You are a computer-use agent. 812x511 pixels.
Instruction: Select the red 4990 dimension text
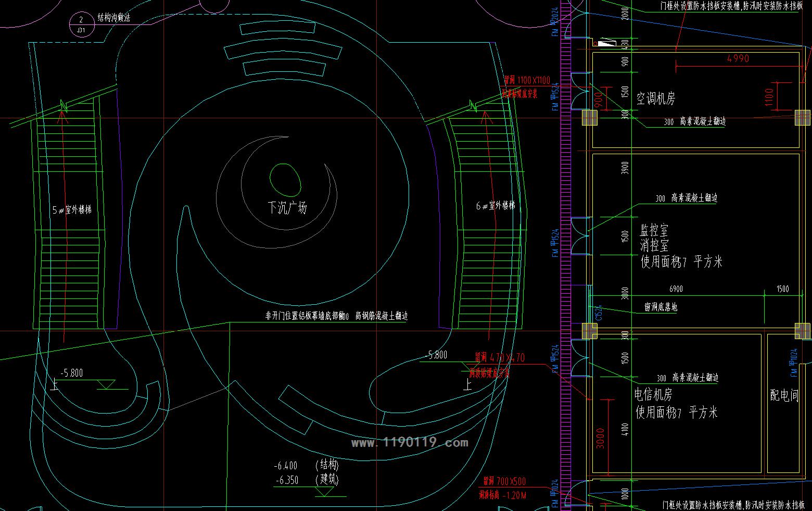click(738, 59)
